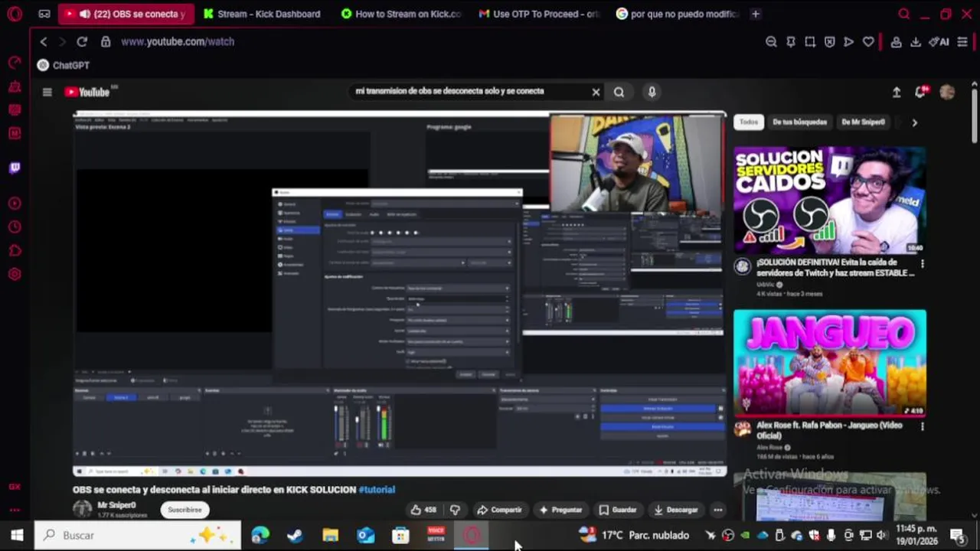Open the Mr Sniper0 channel name
The width and height of the screenshot is (980, 551).
coord(116,505)
